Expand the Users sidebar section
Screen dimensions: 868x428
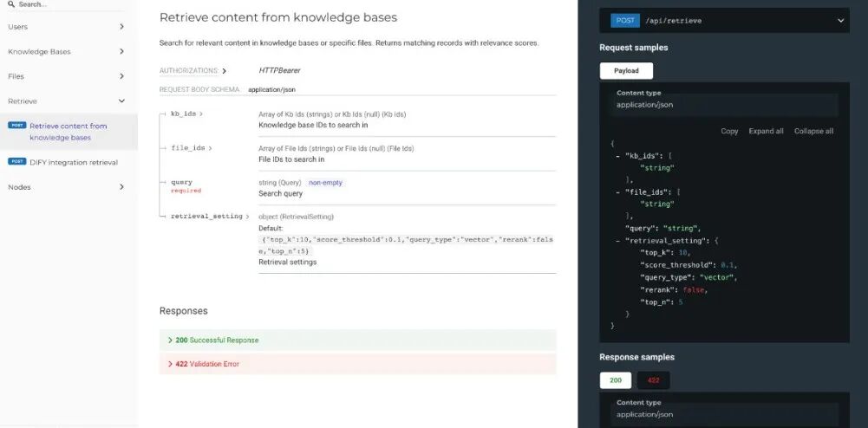pyautogui.click(x=121, y=27)
